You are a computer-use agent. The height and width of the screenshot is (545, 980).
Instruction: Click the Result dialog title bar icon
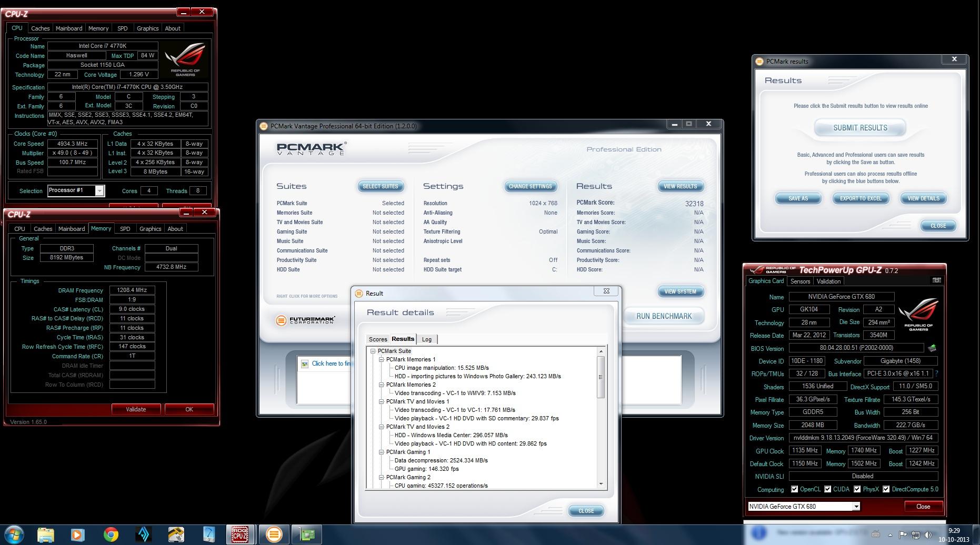(359, 293)
